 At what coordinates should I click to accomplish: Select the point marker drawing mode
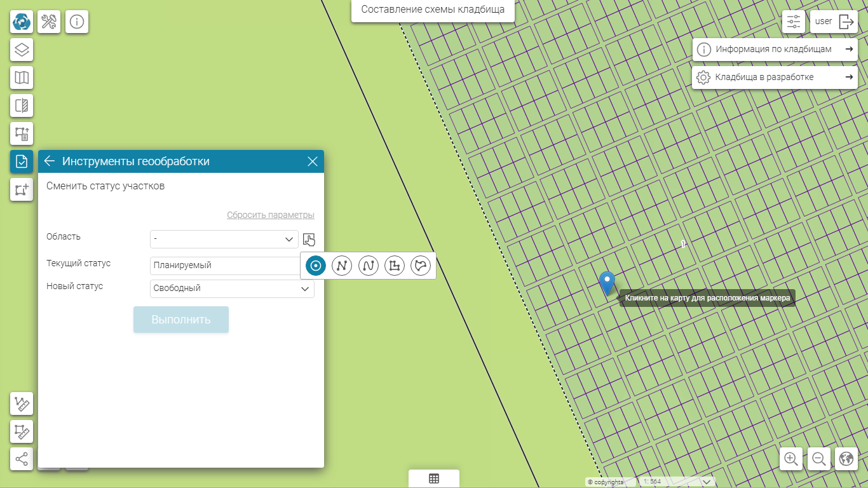[316, 266]
